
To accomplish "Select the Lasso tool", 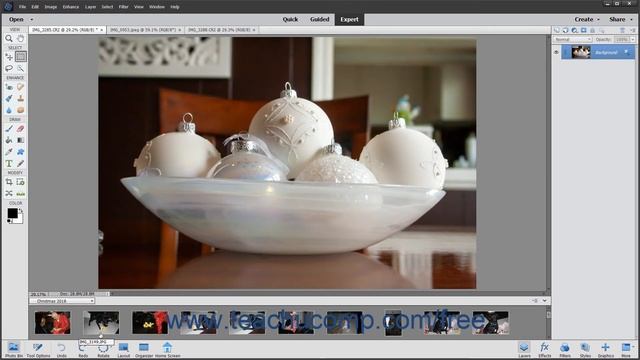I will 9,68.
